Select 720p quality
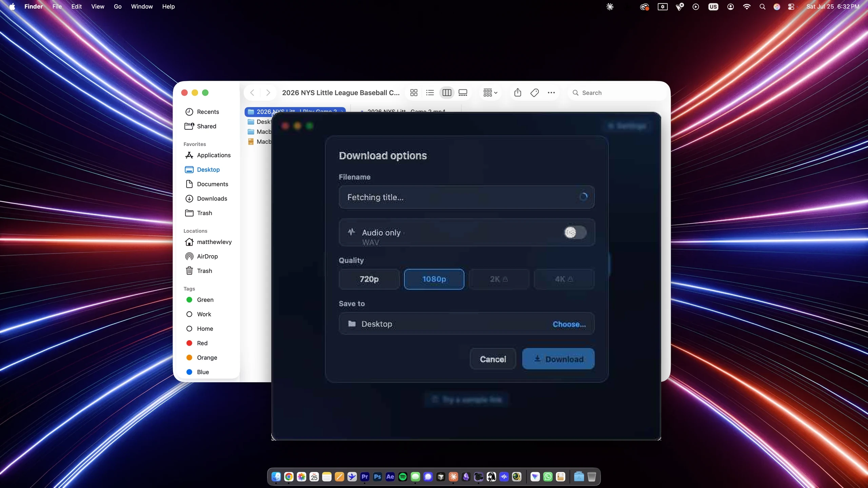The width and height of the screenshot is (868, 488). pyautogui.click(x=369, y=279)
